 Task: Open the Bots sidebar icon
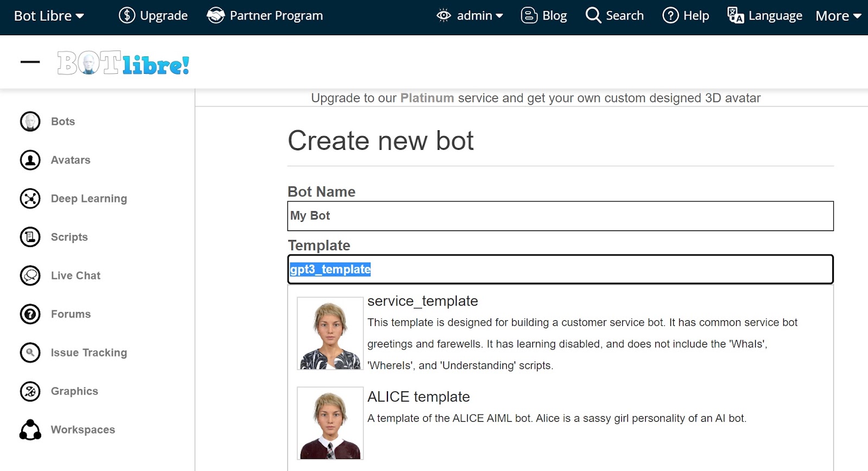[x=30, y=122]
